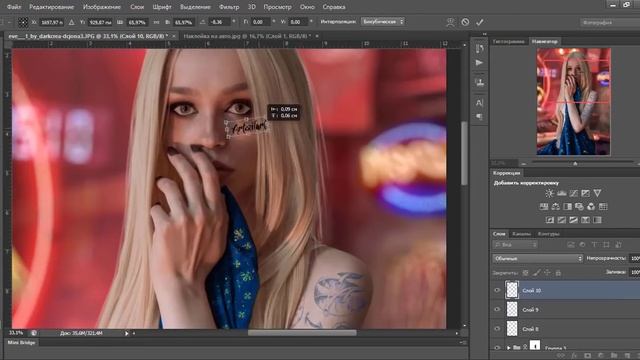Cancel the transform with the no-entry icon
The image size is (640, 360).
tap(465, 22)
